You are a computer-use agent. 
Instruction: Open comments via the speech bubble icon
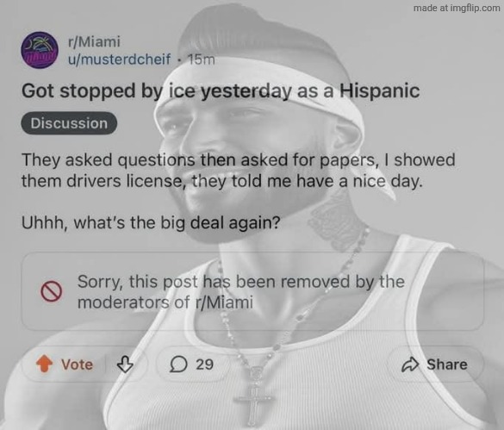178,365
